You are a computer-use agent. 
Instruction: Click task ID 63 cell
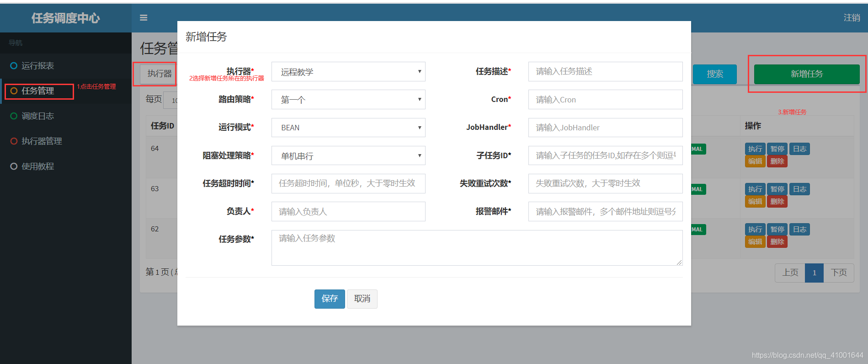click(x=155, y=189)
